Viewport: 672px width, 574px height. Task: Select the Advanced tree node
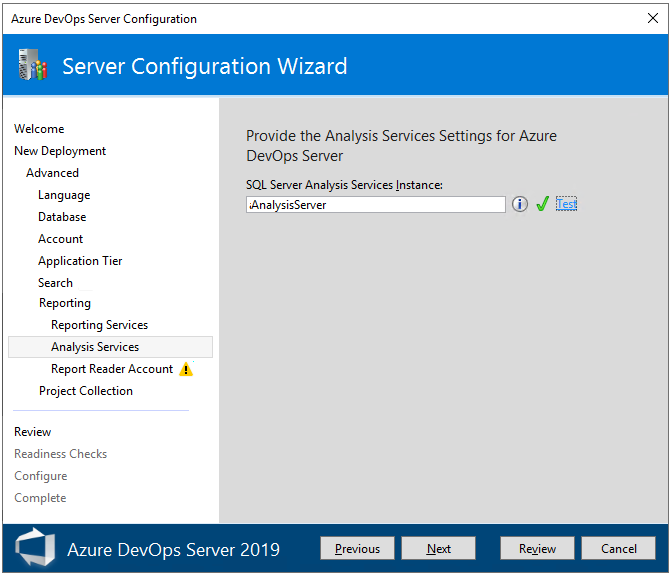point(53,173)
